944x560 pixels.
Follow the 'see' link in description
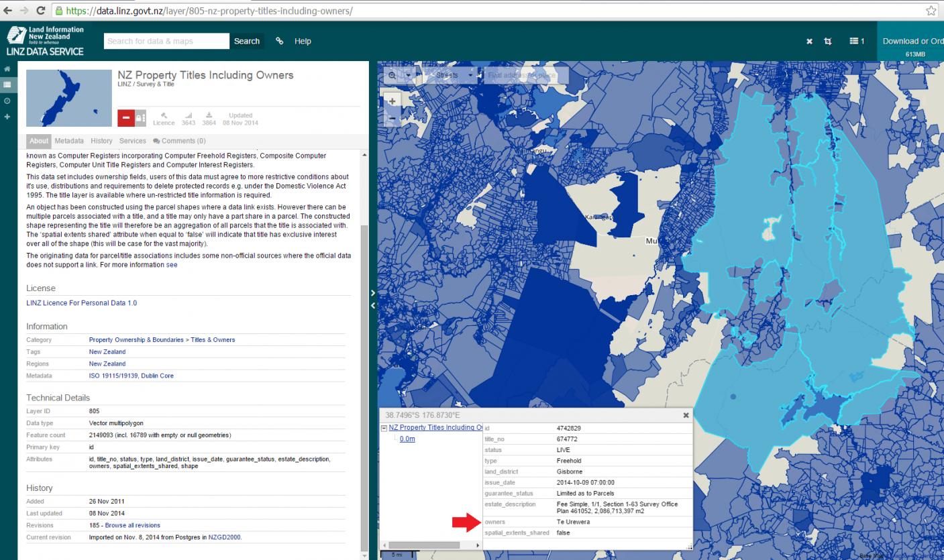point(172,265)
